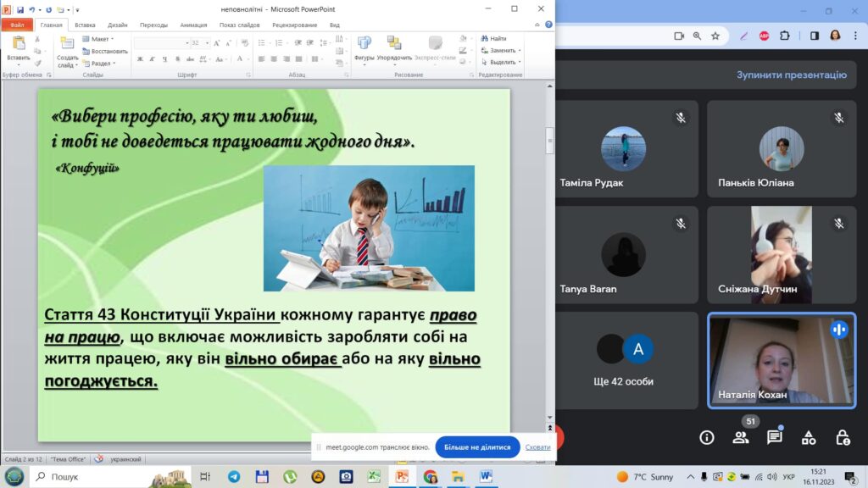Click the 'Більше не ділитися' button
The height and width of the screenshot is (488, 868).
pos(477,447)
